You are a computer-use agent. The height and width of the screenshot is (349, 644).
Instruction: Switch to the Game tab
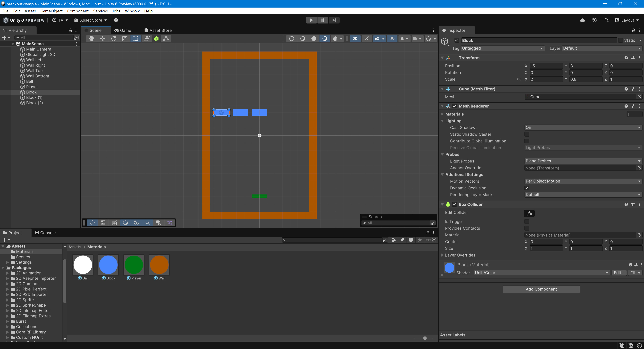point(123,30)
